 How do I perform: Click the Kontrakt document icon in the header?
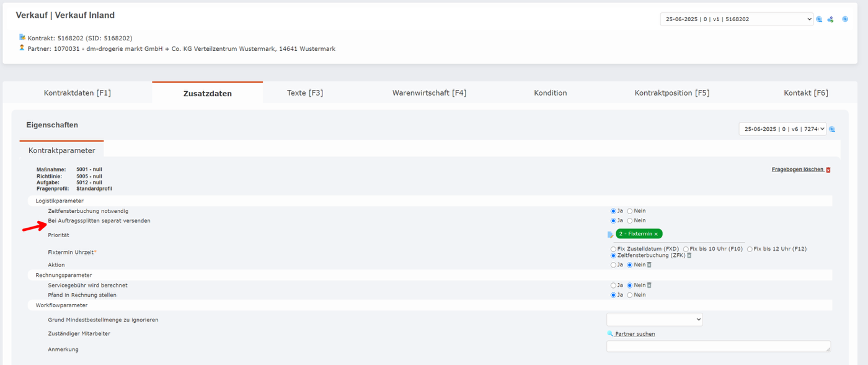(22, 38)
